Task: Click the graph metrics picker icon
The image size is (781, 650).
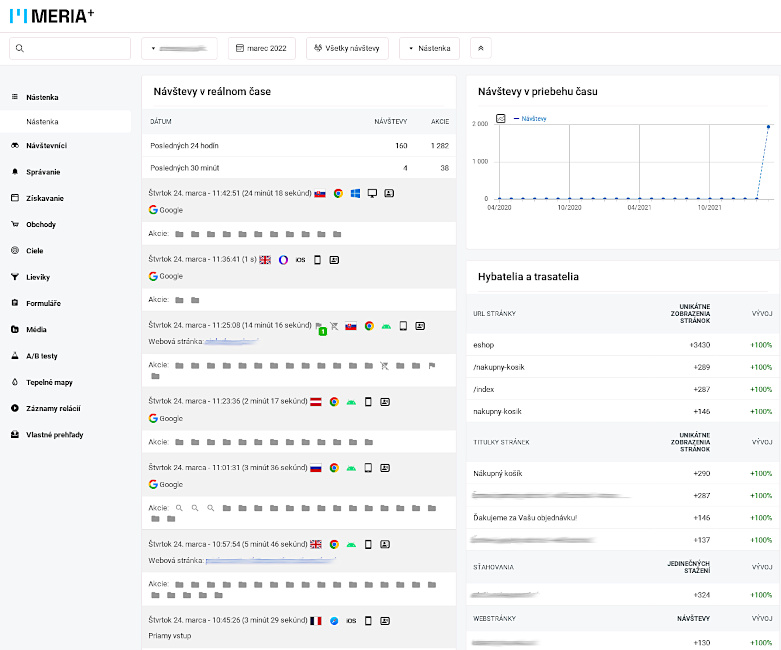Action: click(501, 119)
